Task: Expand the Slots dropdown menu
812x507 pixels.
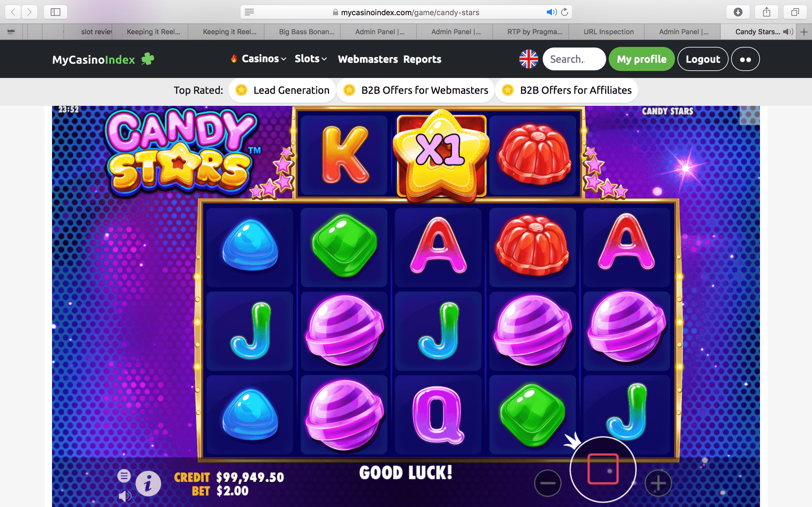Action: click(311, 59)
